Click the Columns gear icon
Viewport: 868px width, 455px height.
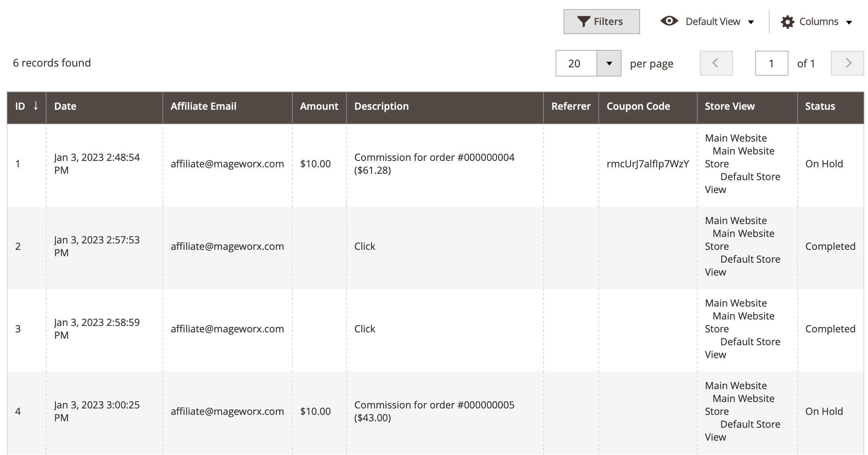pos(788,22)
